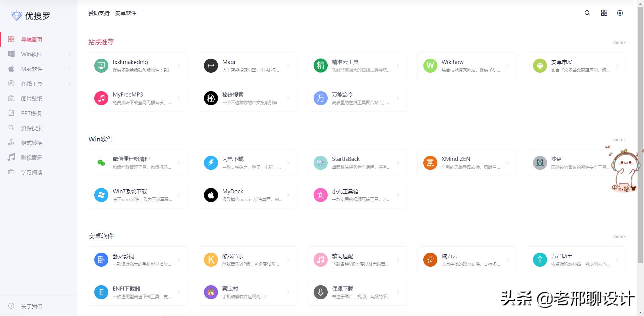The height and width of the screenshot is (316, 644).
Task: Click more+ link beside 站点推荐
Action: tap(619, 43)
